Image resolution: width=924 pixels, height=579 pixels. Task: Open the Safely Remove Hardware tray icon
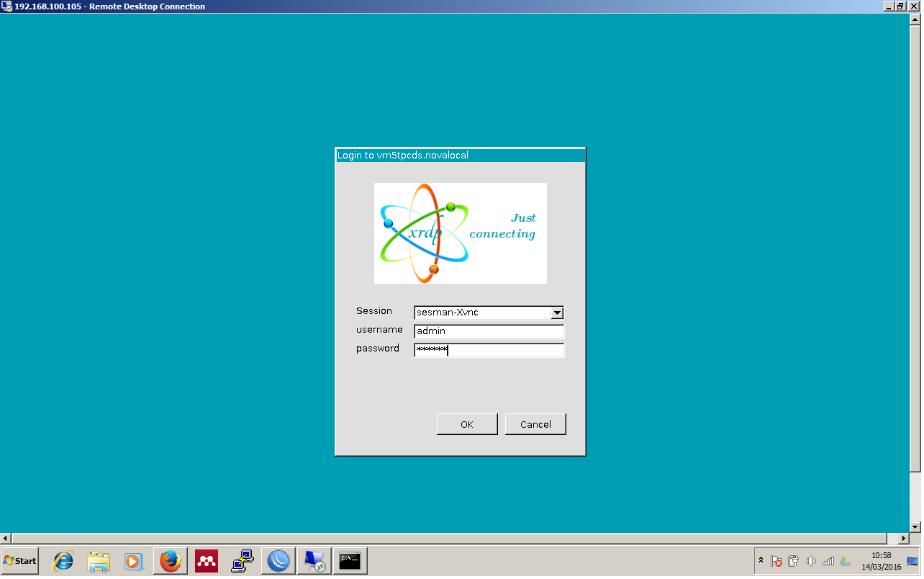point(794,560)
